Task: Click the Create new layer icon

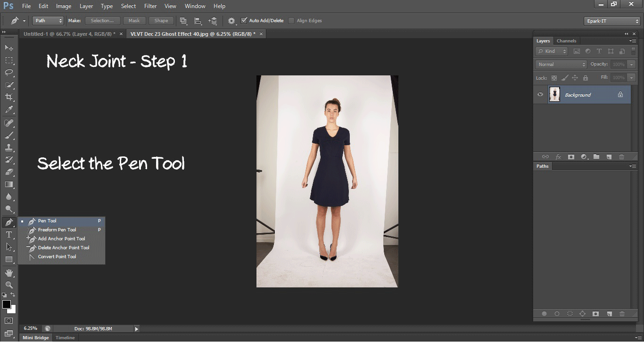Action: coord(609,156)
